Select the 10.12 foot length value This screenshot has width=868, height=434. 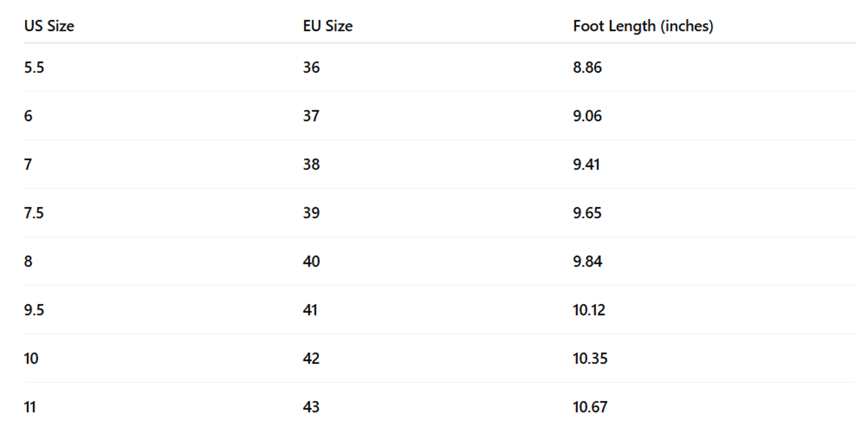click(589, 310)
